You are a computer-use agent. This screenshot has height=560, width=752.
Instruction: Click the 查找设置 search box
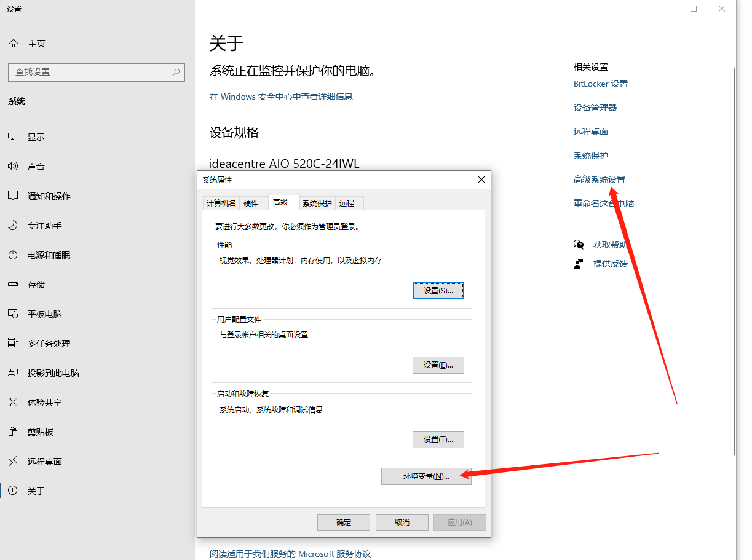(x=96, y=73)
